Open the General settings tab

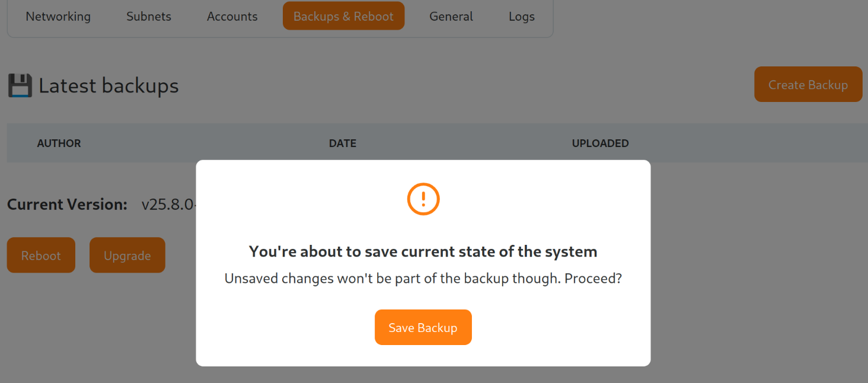pyautogui.click(x=451, y=17)
